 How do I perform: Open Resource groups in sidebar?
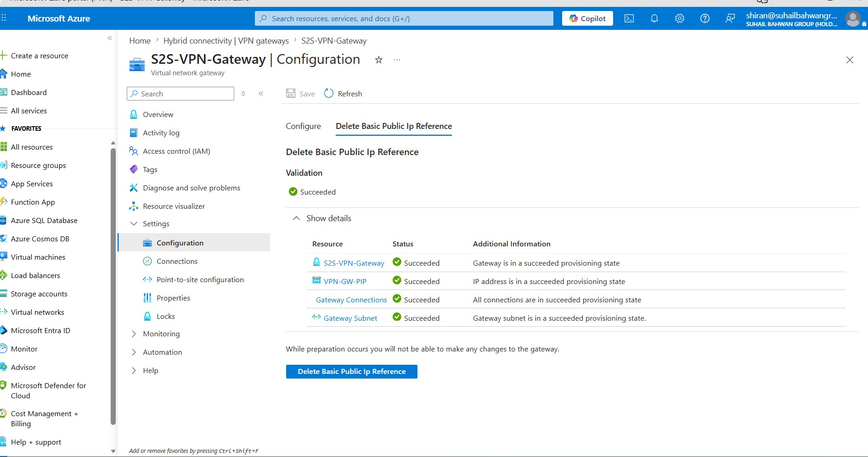coord(39,165)
